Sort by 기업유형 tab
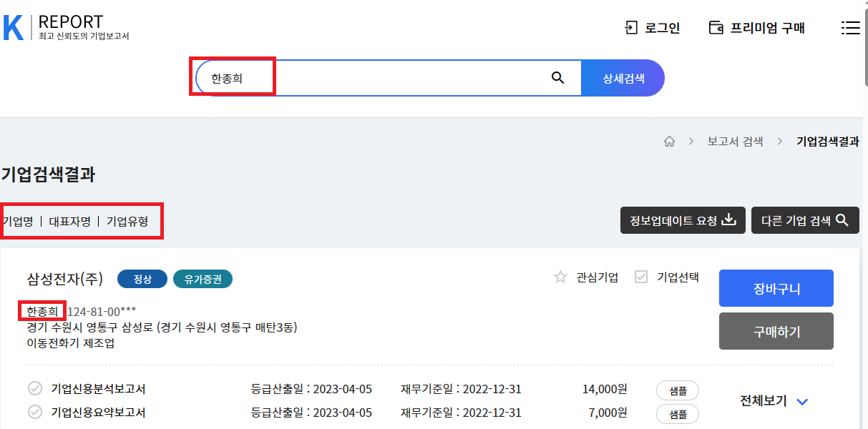This screenshot has width=868, height=429. (x=127, y=221)
